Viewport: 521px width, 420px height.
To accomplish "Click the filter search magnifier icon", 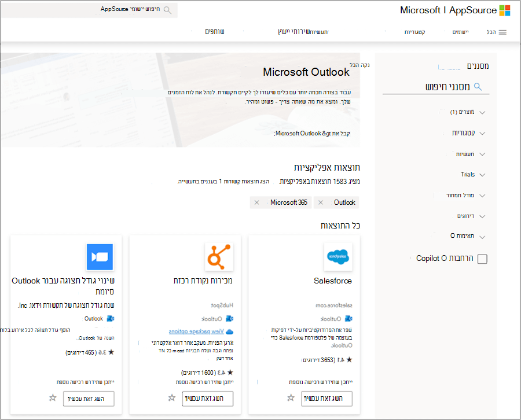I will coord(478,87).
